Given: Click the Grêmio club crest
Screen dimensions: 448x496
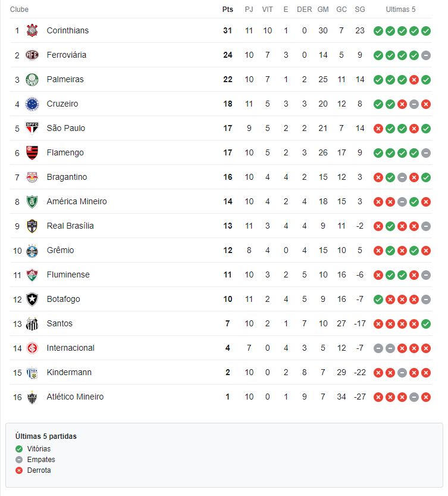Looking at the screenshot, I should pyautogui.click(x=32, y=251).
